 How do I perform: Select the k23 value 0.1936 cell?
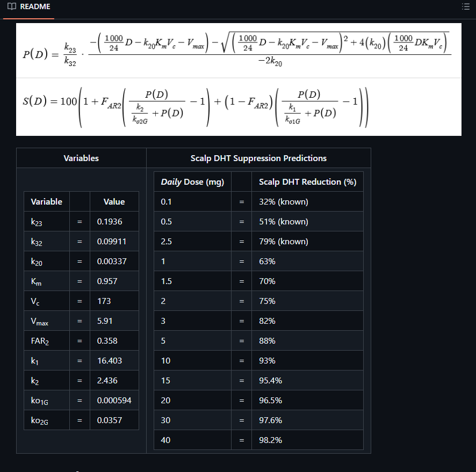(114, 222)
